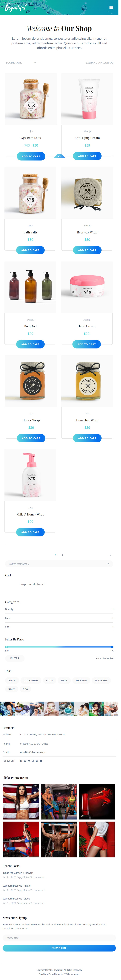
Task: Open the Twitter social icon
Action: 25,761
